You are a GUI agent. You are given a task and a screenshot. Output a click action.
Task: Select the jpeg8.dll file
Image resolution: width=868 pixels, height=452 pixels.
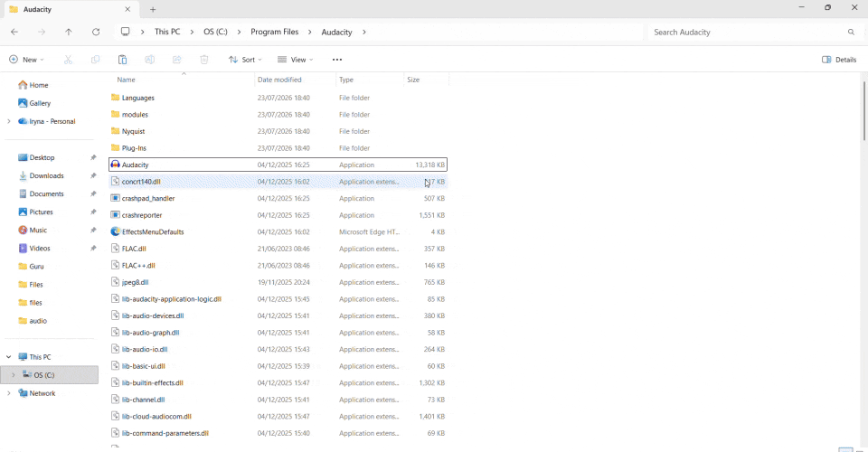point(278,282)
